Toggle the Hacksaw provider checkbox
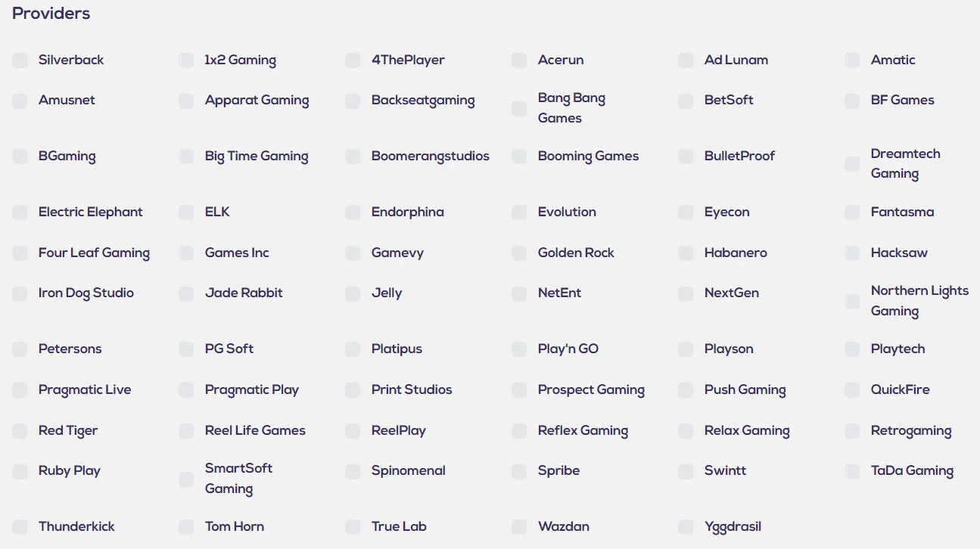 [852, 253]
